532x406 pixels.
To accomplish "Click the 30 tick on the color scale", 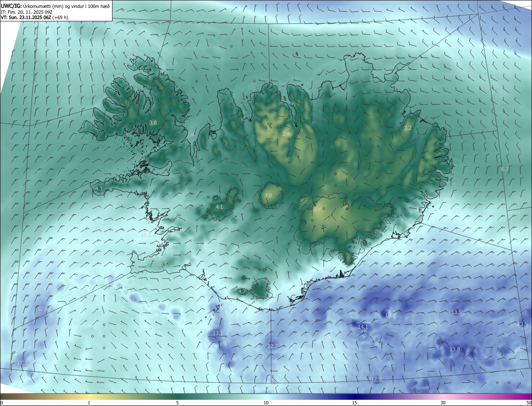I will tap(443, 403).
